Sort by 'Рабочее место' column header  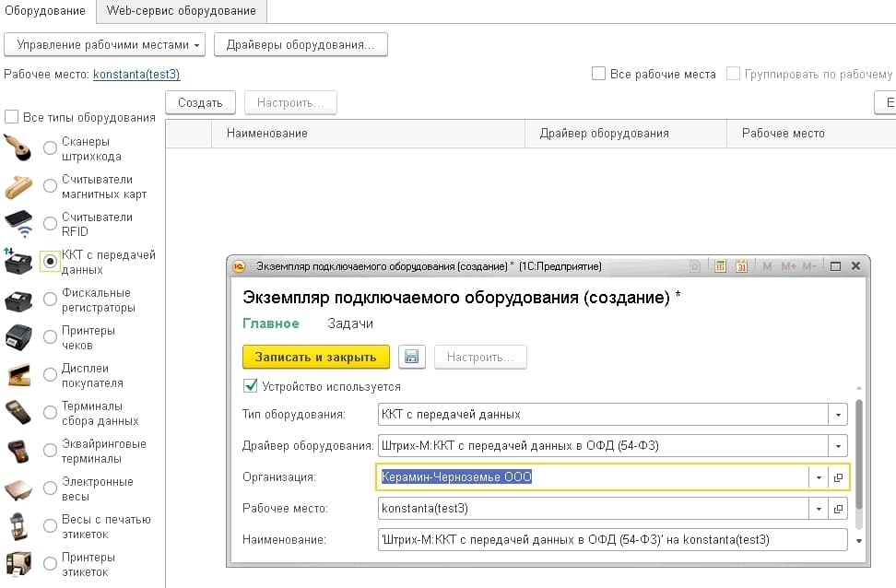coord(811,133)
